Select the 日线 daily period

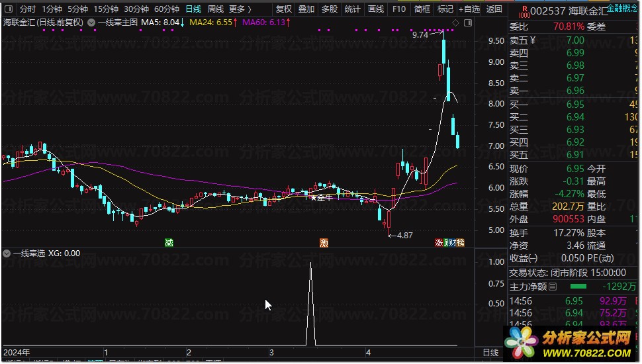click(193, 9)
